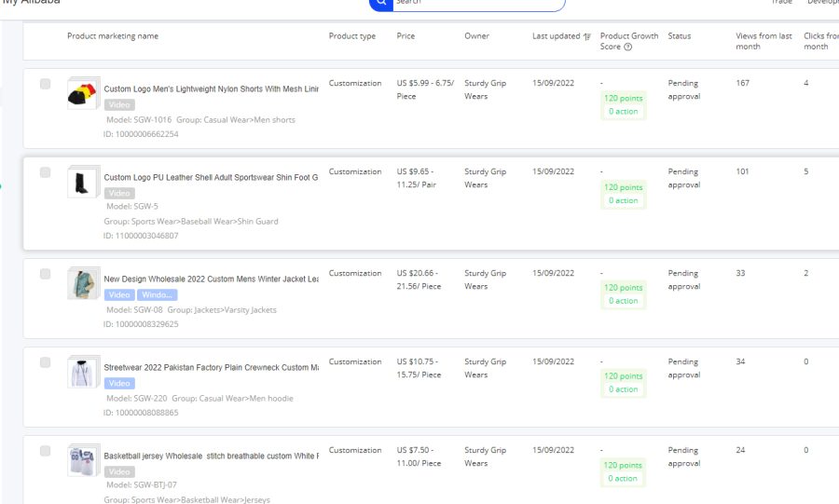Click Model: SGW-1016 text

139,120
